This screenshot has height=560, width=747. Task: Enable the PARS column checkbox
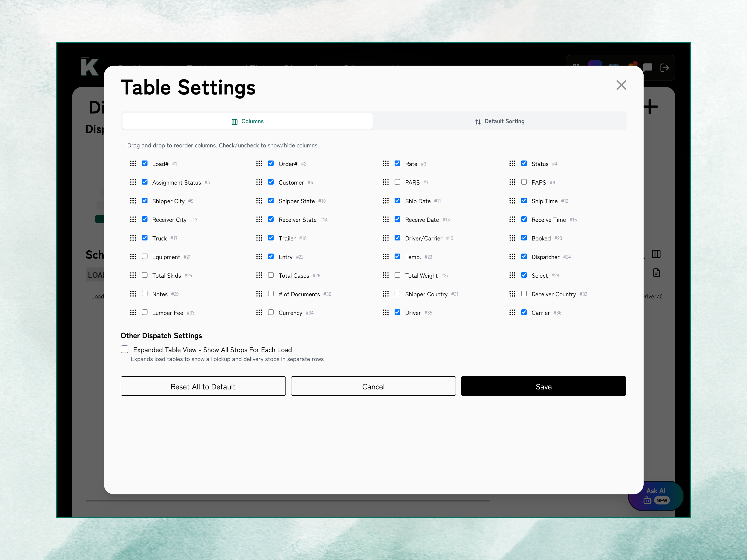pos(398,182)
